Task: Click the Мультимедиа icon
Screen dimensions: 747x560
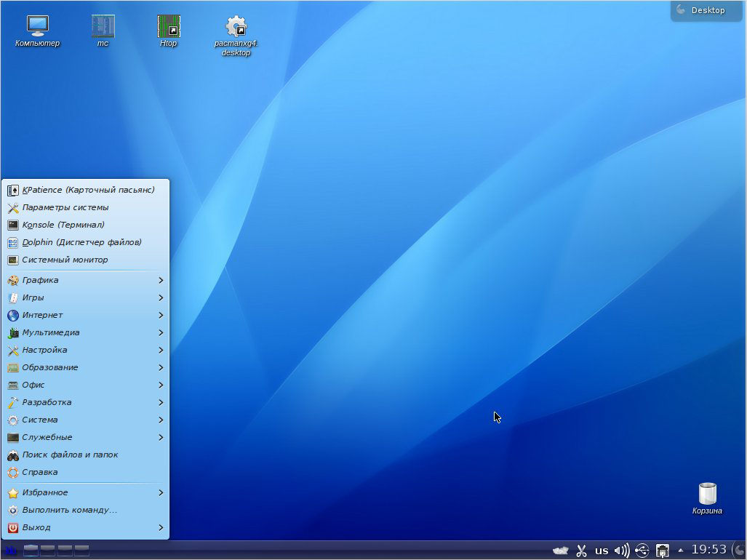Action: pyautogui.click(x=13, y=333)
